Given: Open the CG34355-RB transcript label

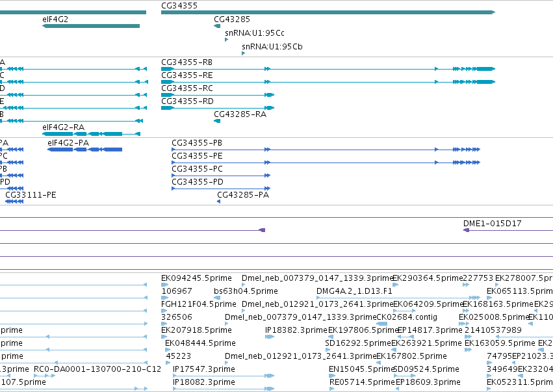Looking at the screenshot, I should click(x=186, y=62).
